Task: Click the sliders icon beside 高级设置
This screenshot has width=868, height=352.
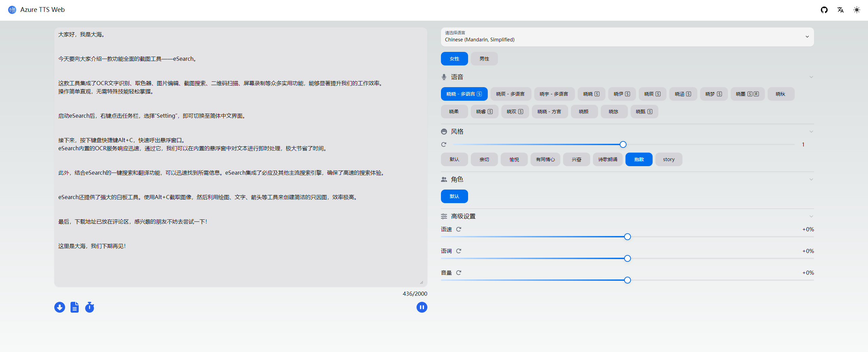Action: [444, 216]
